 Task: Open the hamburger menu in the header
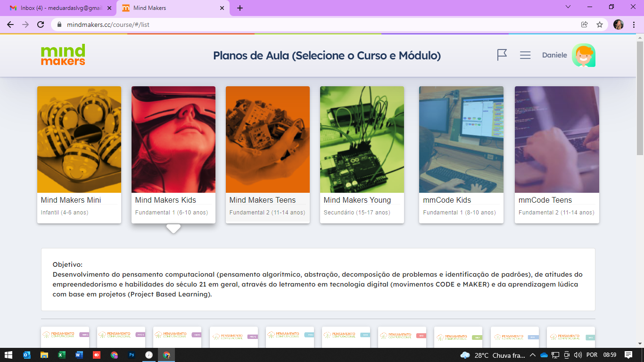coord(525,55)
